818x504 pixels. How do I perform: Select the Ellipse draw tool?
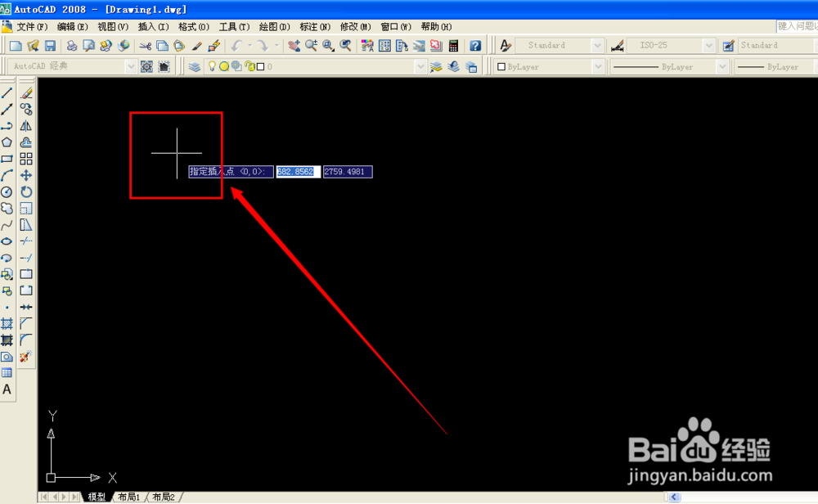(7, 241)
